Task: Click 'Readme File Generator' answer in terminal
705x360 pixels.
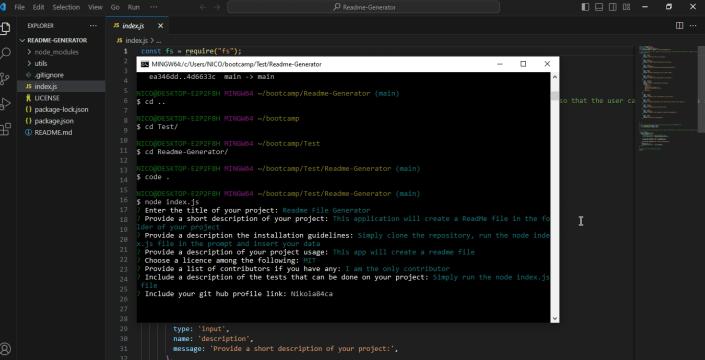Action: 326,210
